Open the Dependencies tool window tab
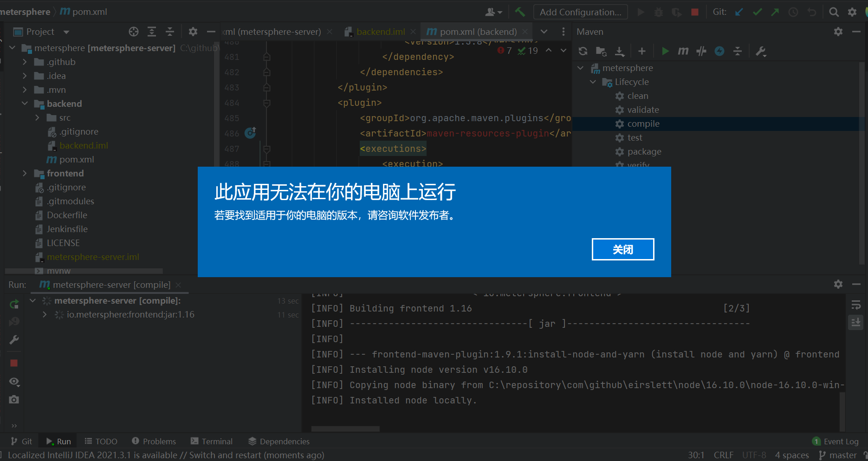The width and height of the screenshot is (868, 461). click(279, 441)
